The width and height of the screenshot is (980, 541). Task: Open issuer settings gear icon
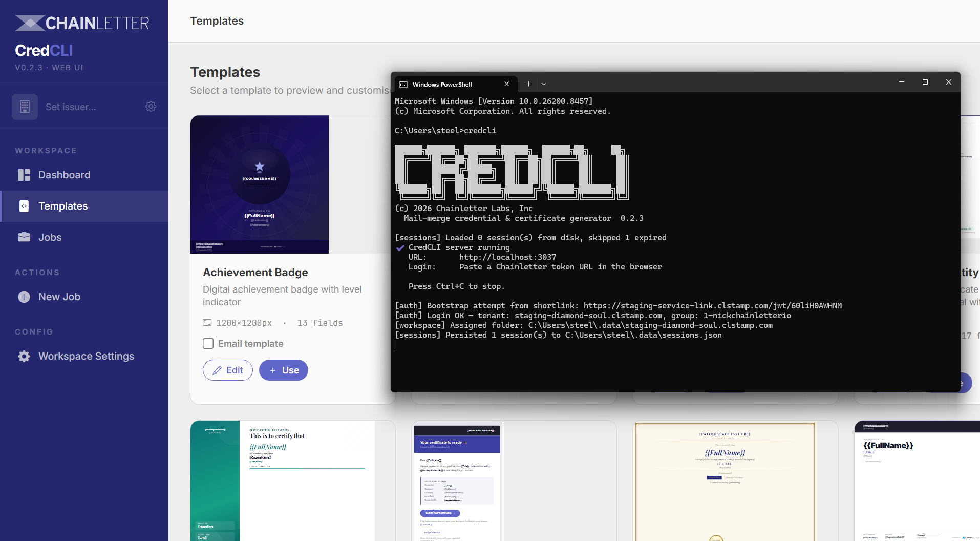(x=151, y=107)
